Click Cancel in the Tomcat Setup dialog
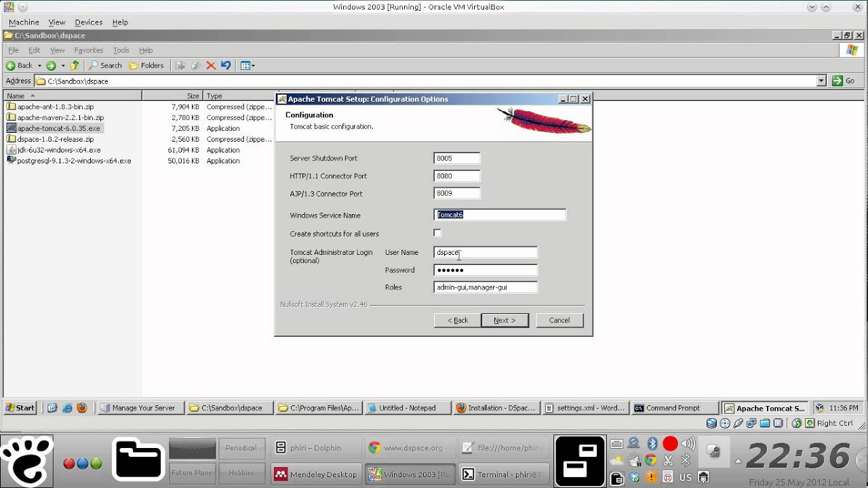The width and height of the screenshot is (868, 488). pyautogui.click(x=559, y=320)
